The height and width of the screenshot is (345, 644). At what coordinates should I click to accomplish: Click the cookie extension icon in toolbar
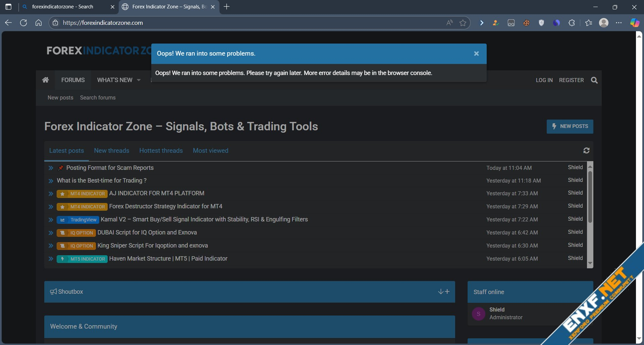(526, 23)
